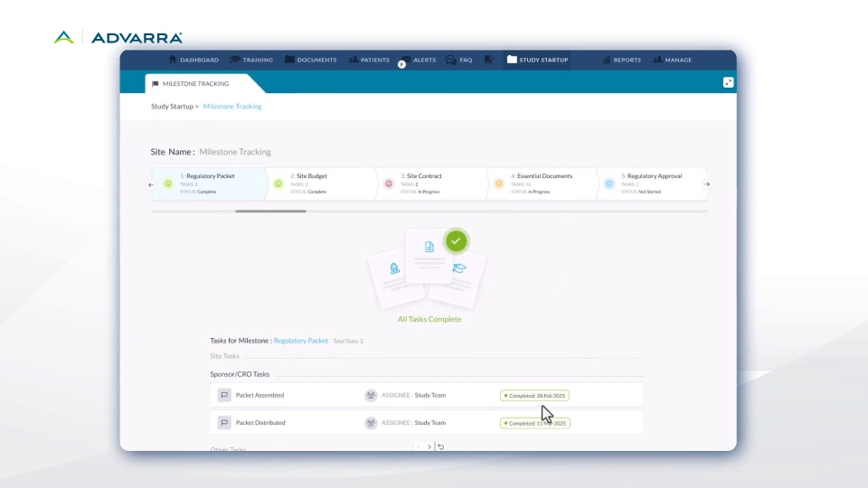Click the orange status icon of Essential Documents
Viewport: 868px width, 488px height.
pyautogui.click(x=499, y=183)
